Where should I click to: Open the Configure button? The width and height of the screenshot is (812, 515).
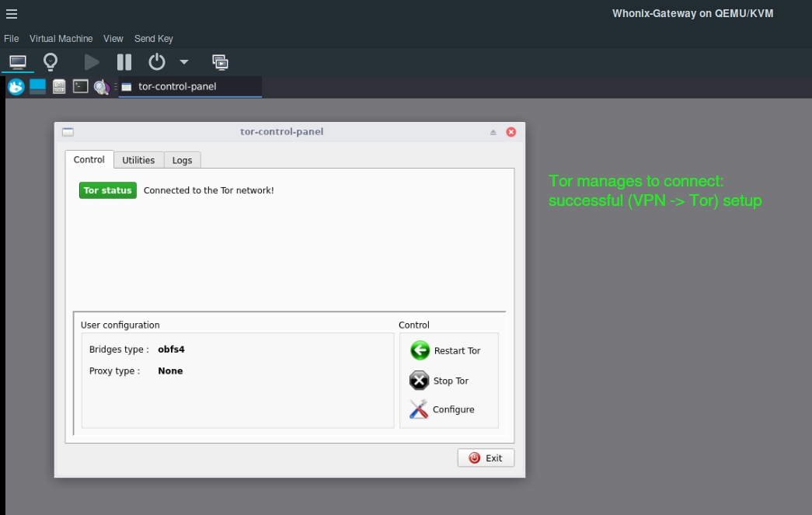click(x=442, y=409)
